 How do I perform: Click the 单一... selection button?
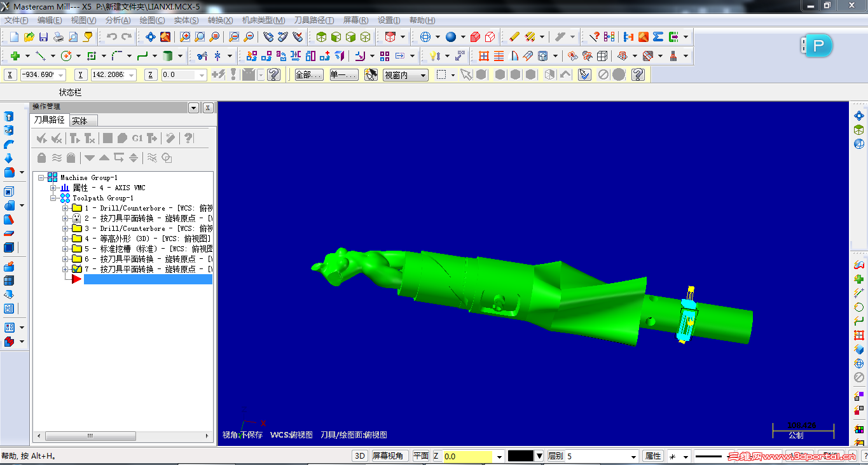[x=344, y=75]
